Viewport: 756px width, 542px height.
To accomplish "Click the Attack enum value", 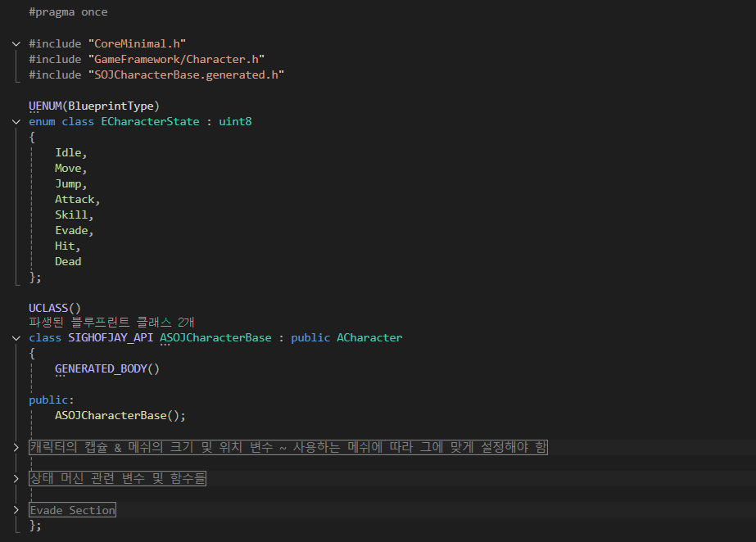I will (75, 200).
